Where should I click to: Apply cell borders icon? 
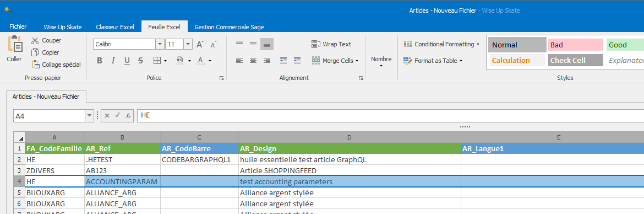pyautogui.click(x=157, y=61)
